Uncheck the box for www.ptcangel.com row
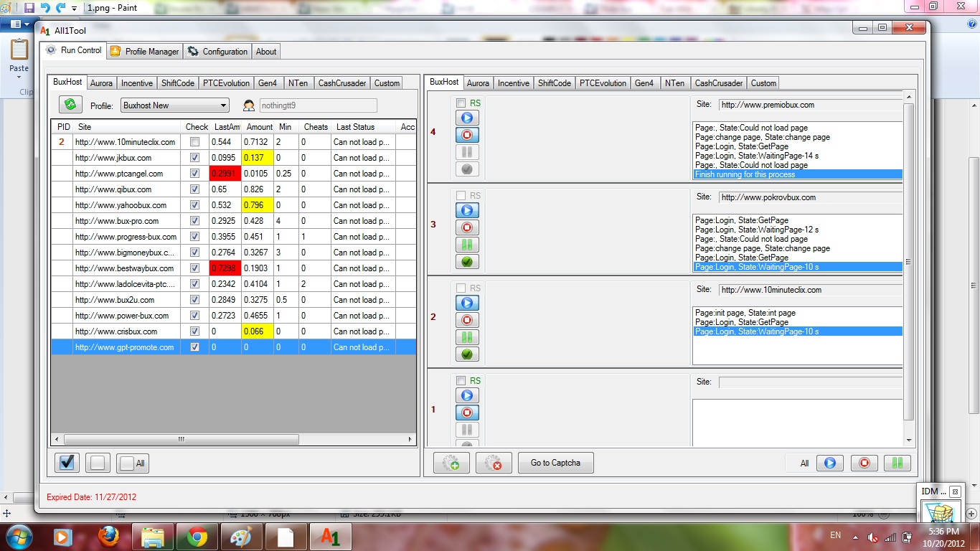Screen dimensions: 980x551 pyautogui.click(x=194, y=174)
